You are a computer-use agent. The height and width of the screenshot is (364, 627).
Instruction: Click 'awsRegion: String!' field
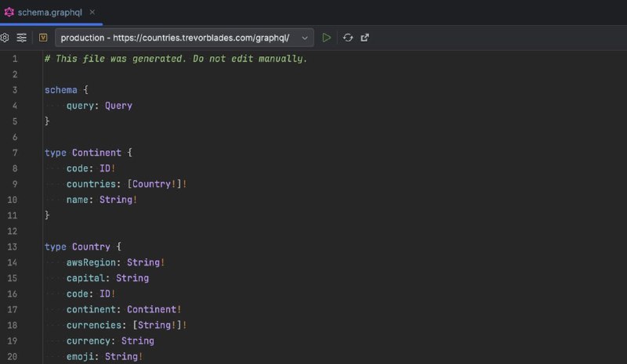tap(115, 262)
